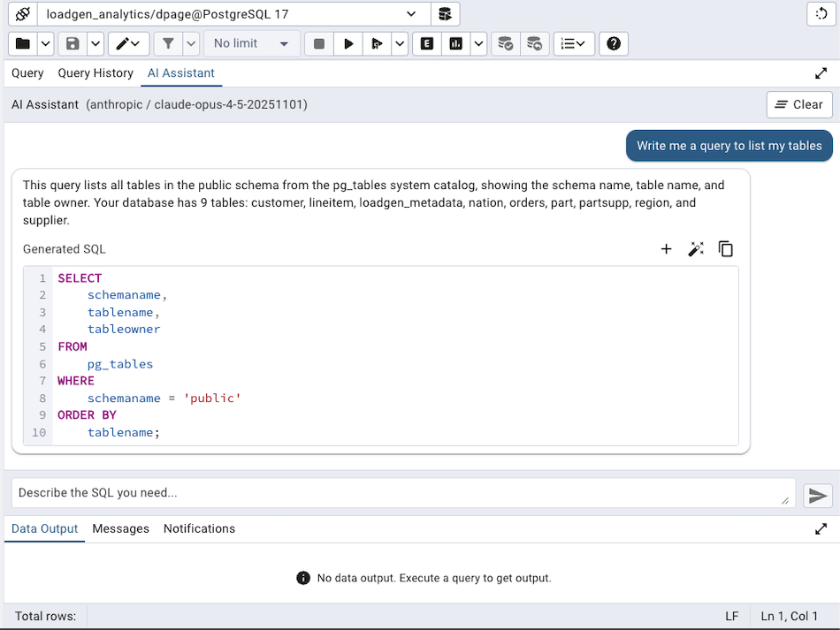840x630 pixels.
Task: Save the query with the save icon
Action: (x=72, y=43)
